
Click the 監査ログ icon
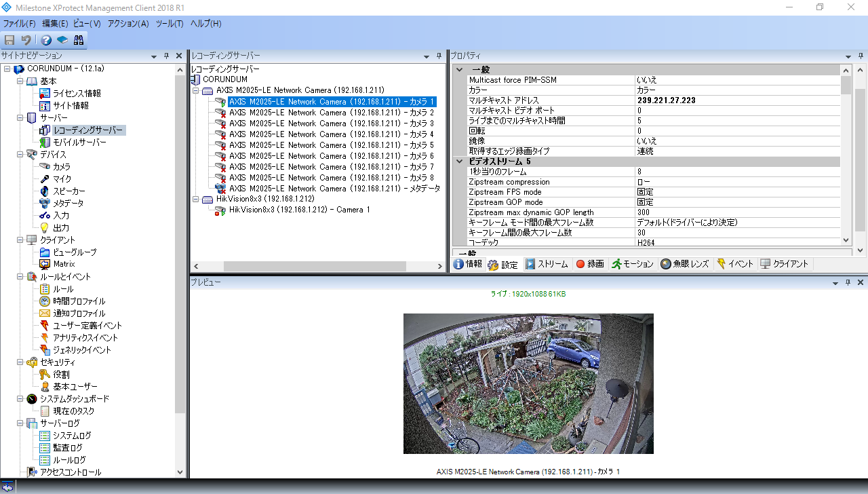(45, 448)
